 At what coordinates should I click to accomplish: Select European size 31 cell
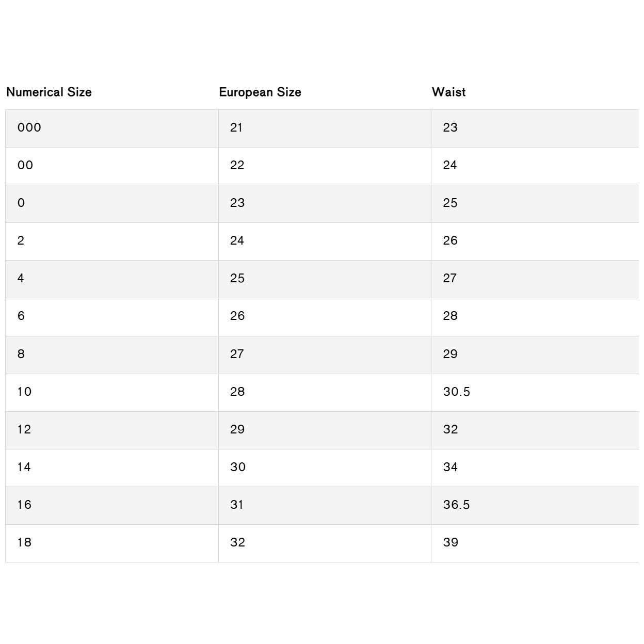point(325,506)
